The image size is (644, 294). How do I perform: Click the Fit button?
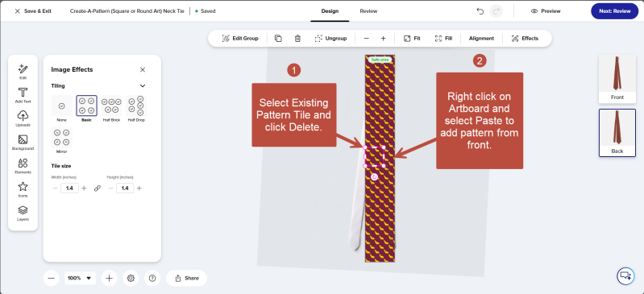coord(412,38)
